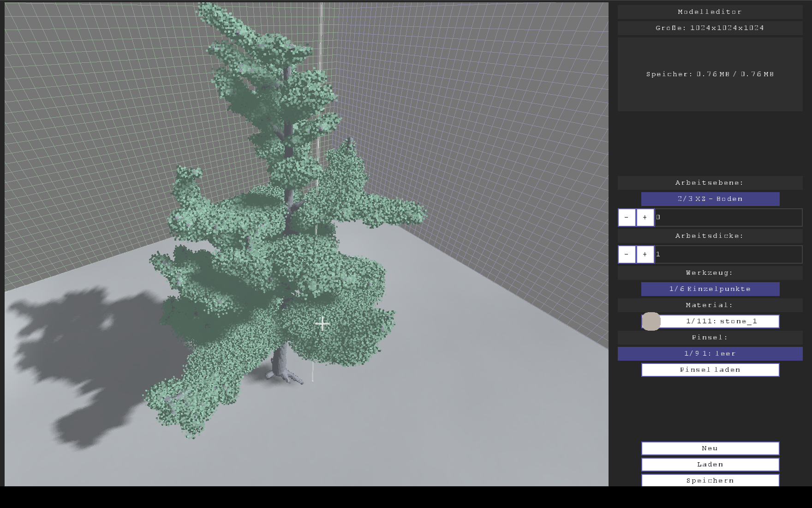This screenshot has width=812, height=508.
Task: Click the Größe 1024x1024x1024 label
Action: (x=710, y=28)
